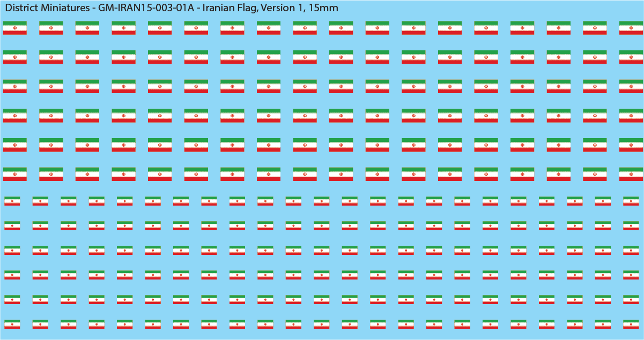Select the third large flag in the top row
This screenshot has height=340, width=644.
click(87, 28)
